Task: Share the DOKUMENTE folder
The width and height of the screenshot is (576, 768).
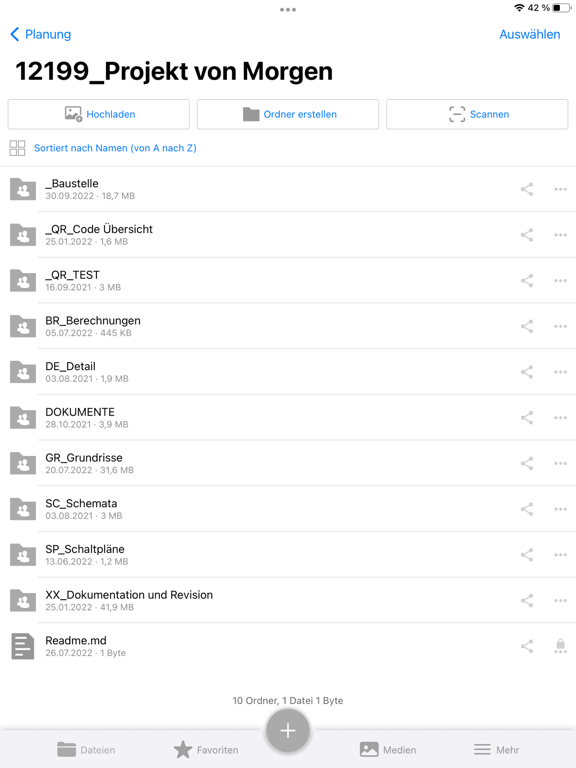Action: click(x=527, y=418)
